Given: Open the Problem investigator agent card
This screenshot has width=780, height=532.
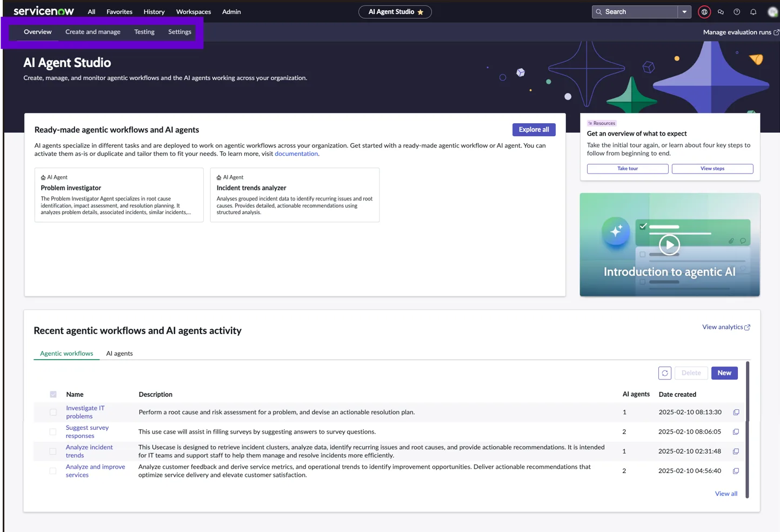Looking at the screenshot, I should pos(119,195).
